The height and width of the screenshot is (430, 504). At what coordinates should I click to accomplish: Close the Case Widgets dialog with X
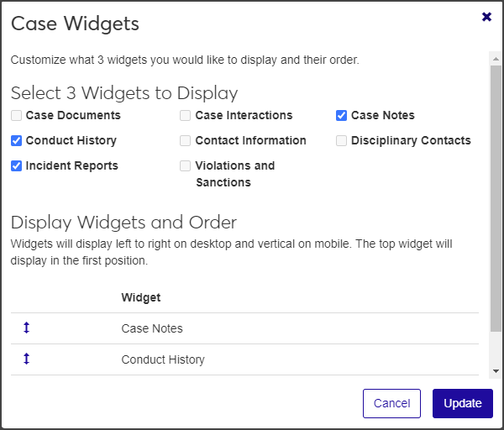point(486,17)
